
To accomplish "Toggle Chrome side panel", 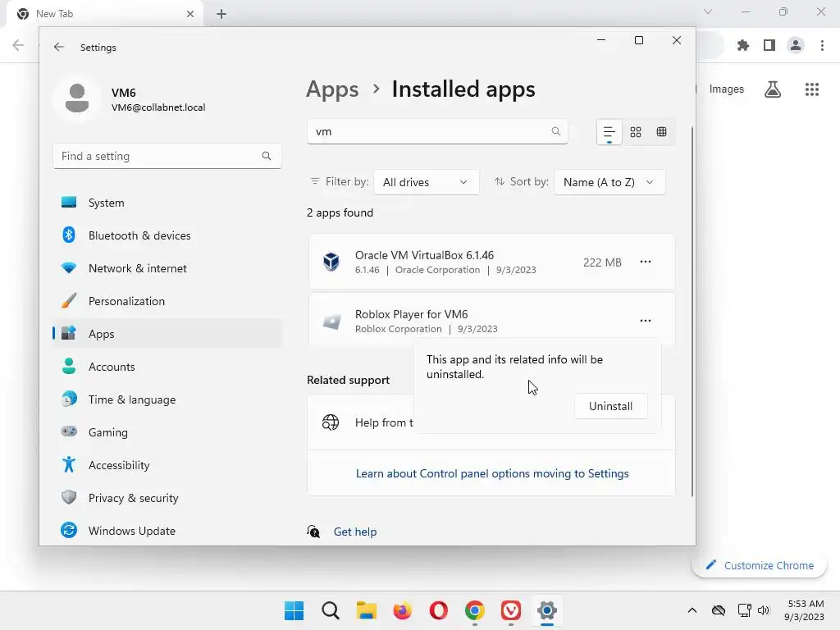I will point(769,46).
